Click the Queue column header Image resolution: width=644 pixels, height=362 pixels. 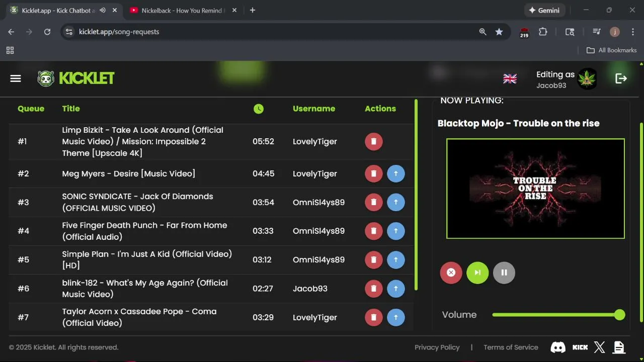(x=31, y=109)
